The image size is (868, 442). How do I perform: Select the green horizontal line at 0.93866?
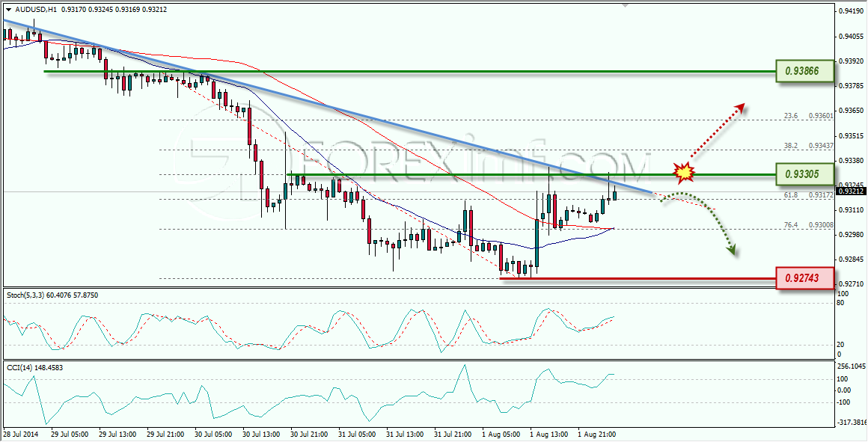pyautogui.click(x=409, y=71)
